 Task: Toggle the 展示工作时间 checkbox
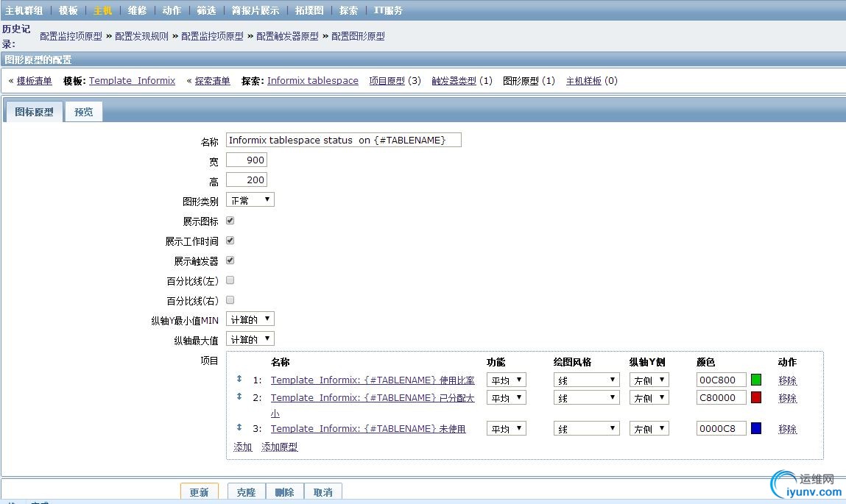pyautogui.click(x=230, y=241)
